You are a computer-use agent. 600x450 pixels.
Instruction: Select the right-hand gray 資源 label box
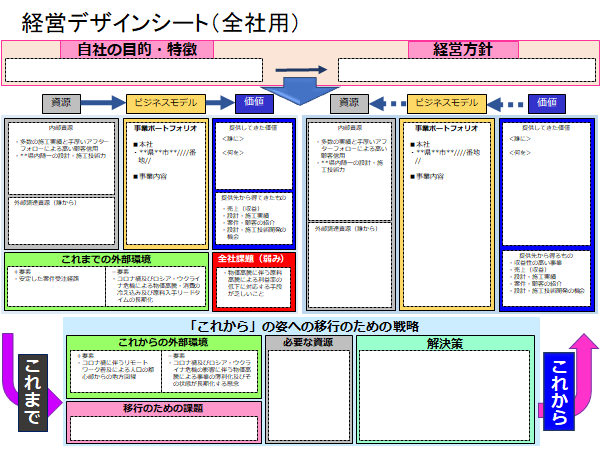tap(349, 103)
